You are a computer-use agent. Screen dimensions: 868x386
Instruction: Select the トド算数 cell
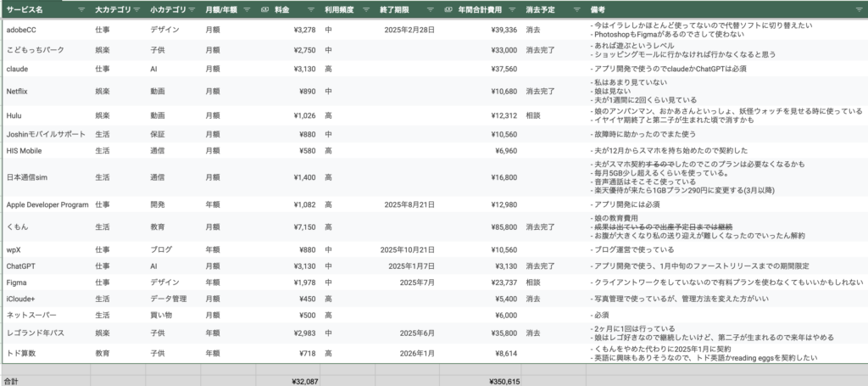[x=47, y=353]
